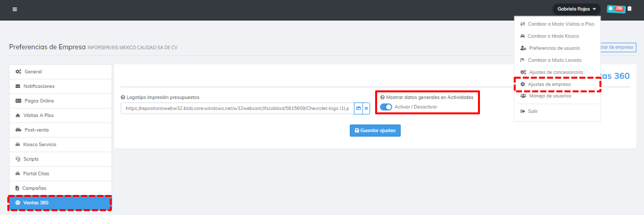Toggle Mostrar datos generales en Actividades switch
This screenshot has width=644, height=215.
tap(386, 107)
